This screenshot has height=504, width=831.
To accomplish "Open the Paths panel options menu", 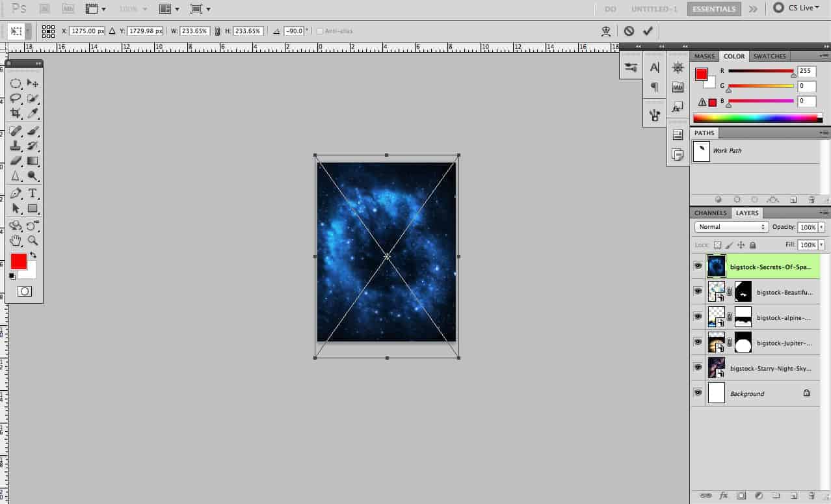I will point(825,133).
